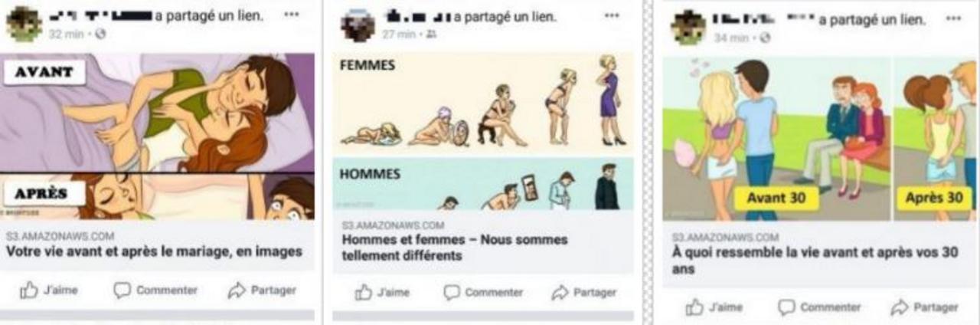Open Commenter on the 'Hommes et femmes' post
Viewport: 980px width, 325px height.
point(484,293)
